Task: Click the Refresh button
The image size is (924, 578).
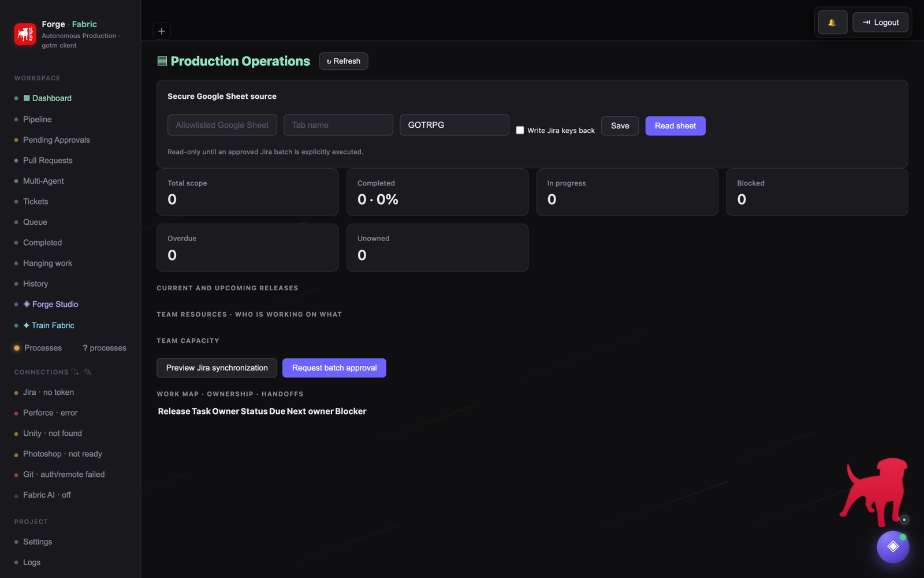Action: (344, 61)
